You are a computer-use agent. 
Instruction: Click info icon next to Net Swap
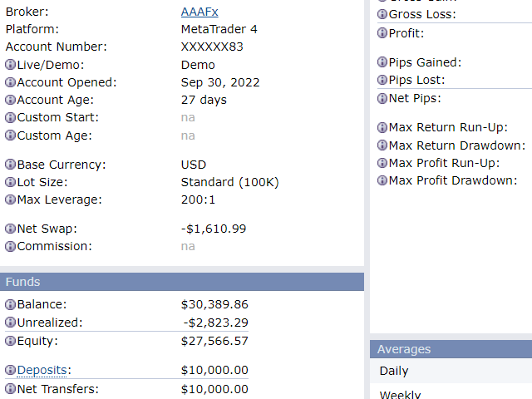[10, 229]
